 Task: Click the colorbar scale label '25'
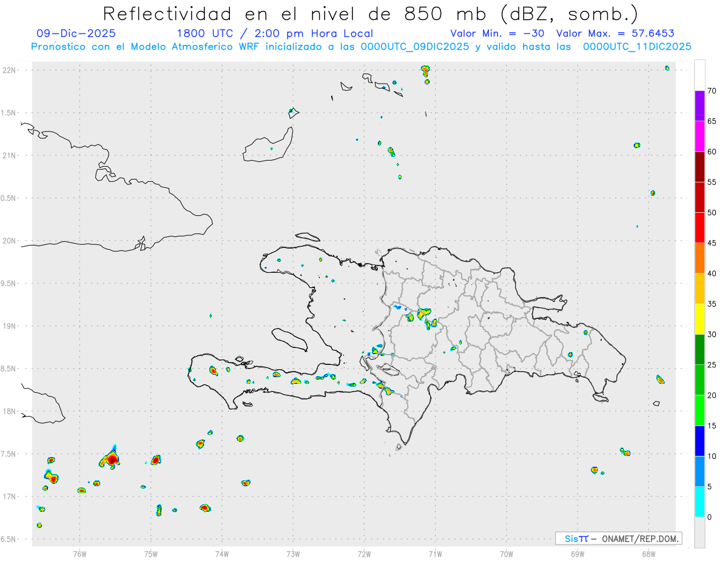pos(712,365)
